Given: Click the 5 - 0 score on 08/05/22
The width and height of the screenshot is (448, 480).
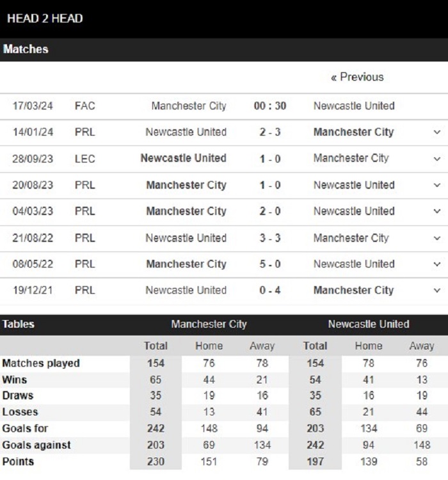Looking at the screenshot, I should [270, 264].
